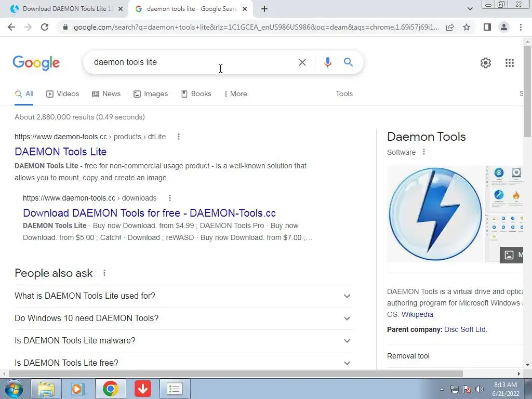Image resolution: width=532 pixels, height=399 pixels.
Task: Open options for the dtLite result
Action: (x=179, y=137)
